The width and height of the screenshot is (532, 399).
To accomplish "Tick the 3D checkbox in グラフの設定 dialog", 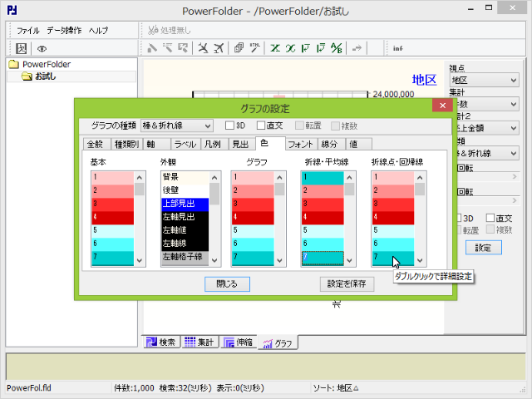I will pos(229,126).
